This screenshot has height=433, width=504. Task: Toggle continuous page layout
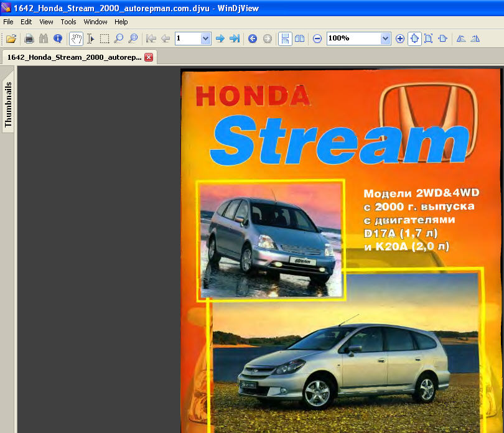coord(285,39)
